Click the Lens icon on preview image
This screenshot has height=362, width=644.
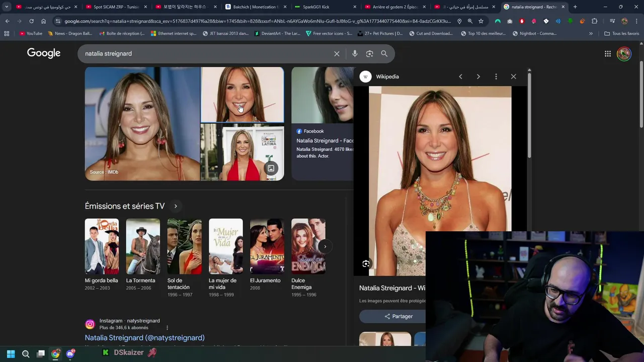(366, 263)
